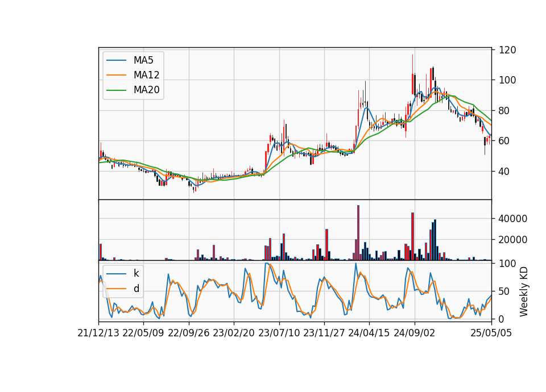Click the 50 tick on KD axis
Image resolution: width=546 pixels, height=392 pixels.
tap(504, 291)
